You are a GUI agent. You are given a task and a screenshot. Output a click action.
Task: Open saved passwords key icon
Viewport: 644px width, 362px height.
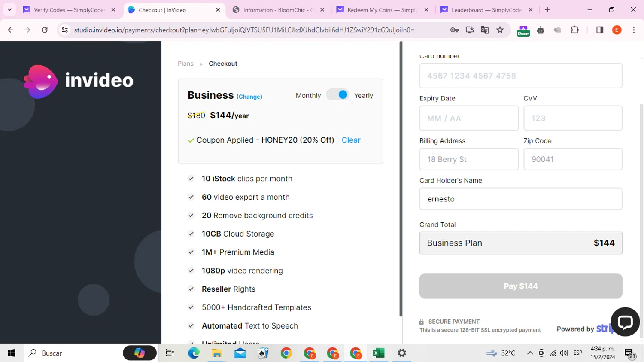pos(455,30)
